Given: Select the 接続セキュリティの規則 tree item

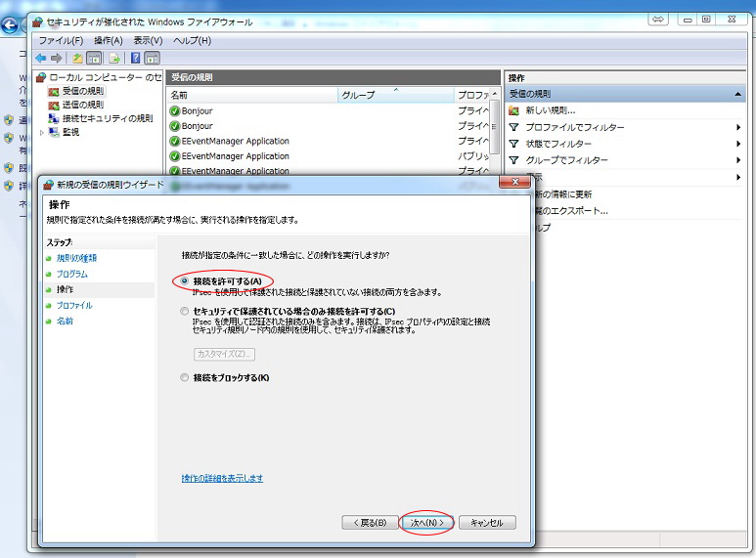Looking at the screenshot, I should (108, 118).
